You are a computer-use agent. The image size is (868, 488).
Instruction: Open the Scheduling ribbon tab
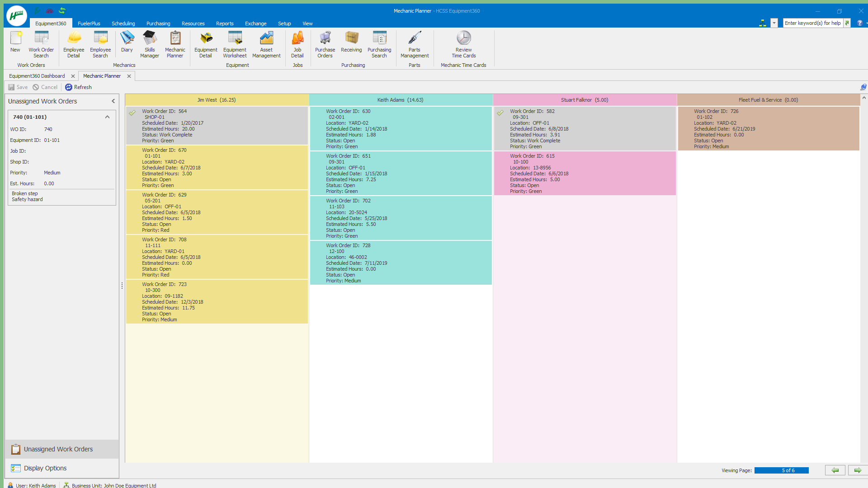pos(123,23)
